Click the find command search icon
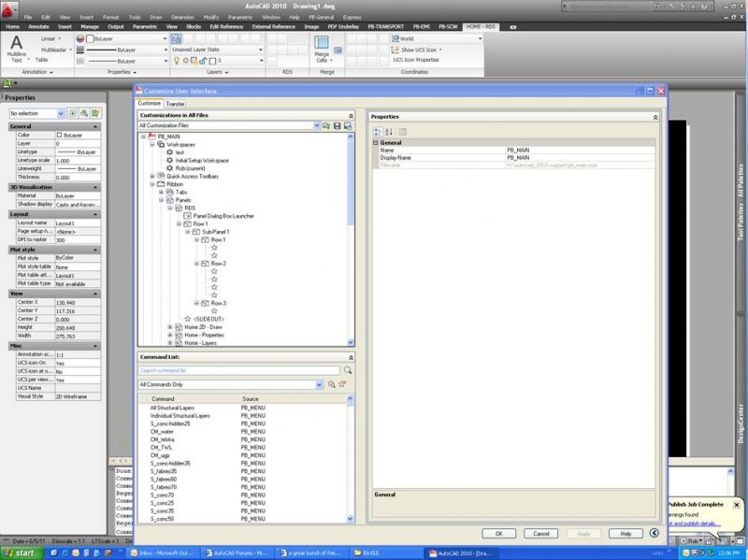The image size is (748, 560). click(348, 370)
